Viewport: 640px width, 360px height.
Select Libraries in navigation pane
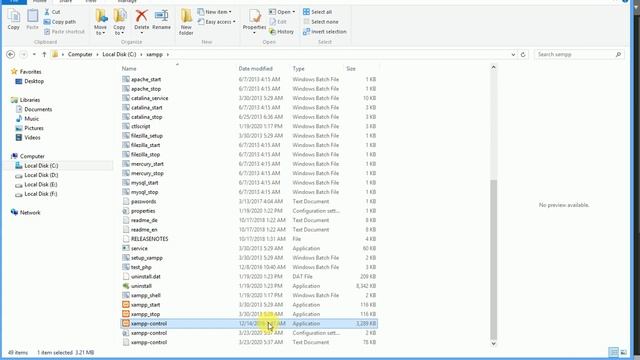(x=26, y=100)
